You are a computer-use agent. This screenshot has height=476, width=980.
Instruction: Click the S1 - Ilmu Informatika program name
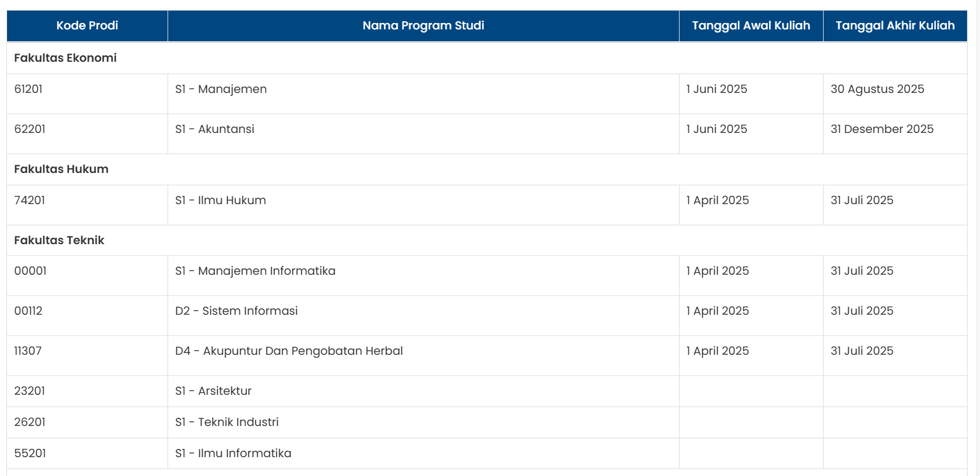click(233, 453)
